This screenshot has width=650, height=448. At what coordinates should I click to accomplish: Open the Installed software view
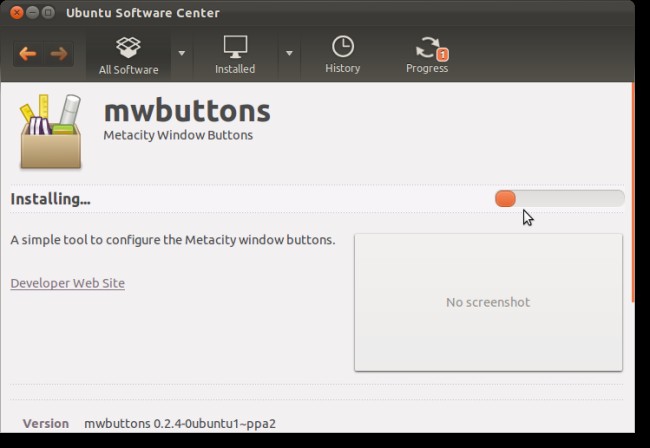click(x=235, y=56)
